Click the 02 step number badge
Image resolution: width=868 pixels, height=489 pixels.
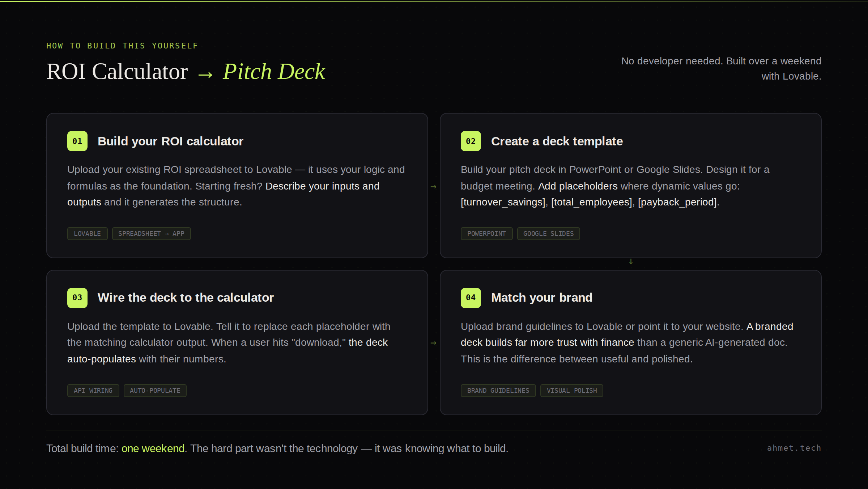471,141
